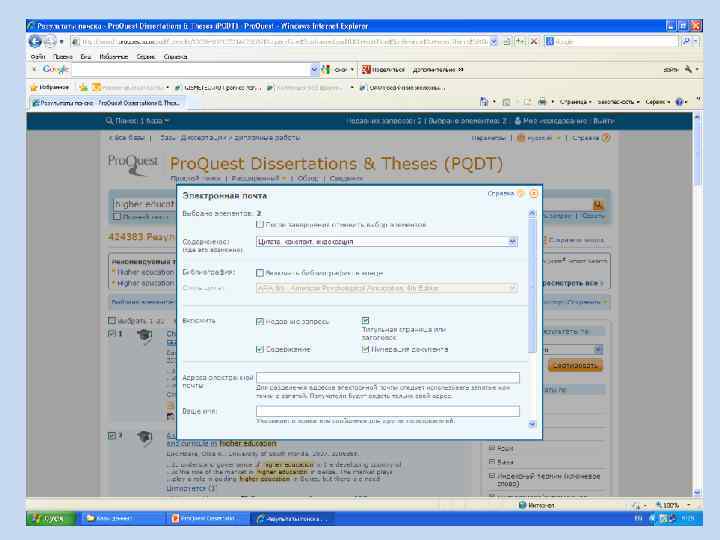Click the All databases link
The width and height of the screenshot is (720, 540).
[x=127, y=138]
